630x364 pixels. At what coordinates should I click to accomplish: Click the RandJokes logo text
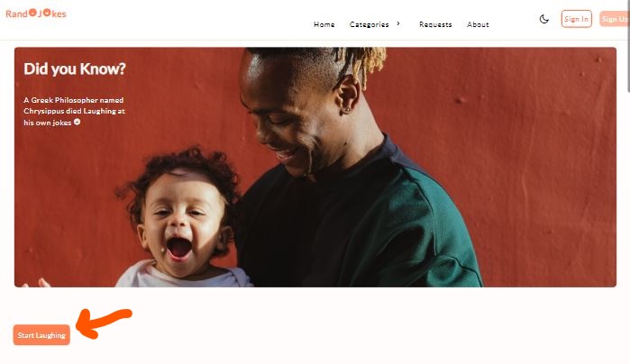[x=36, y=14]
